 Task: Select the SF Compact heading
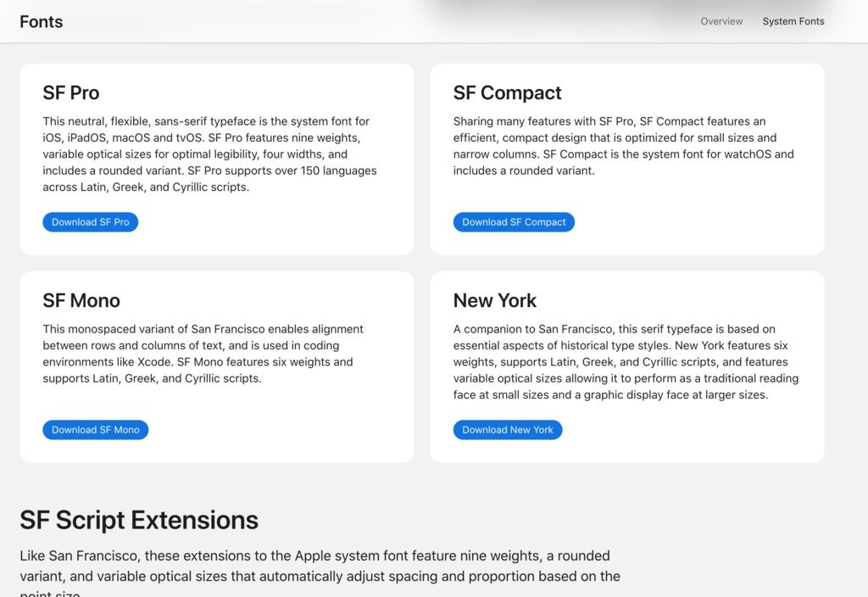click(x=507, y=92)
